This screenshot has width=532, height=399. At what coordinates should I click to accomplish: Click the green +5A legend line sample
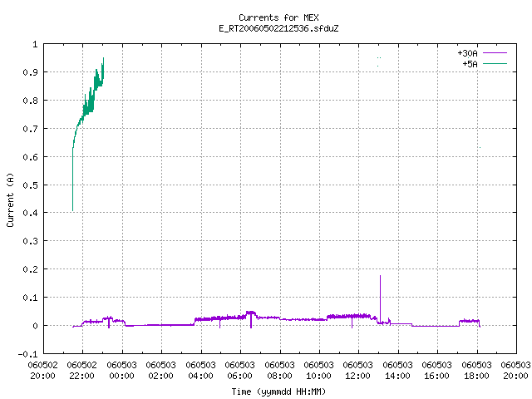495,63
